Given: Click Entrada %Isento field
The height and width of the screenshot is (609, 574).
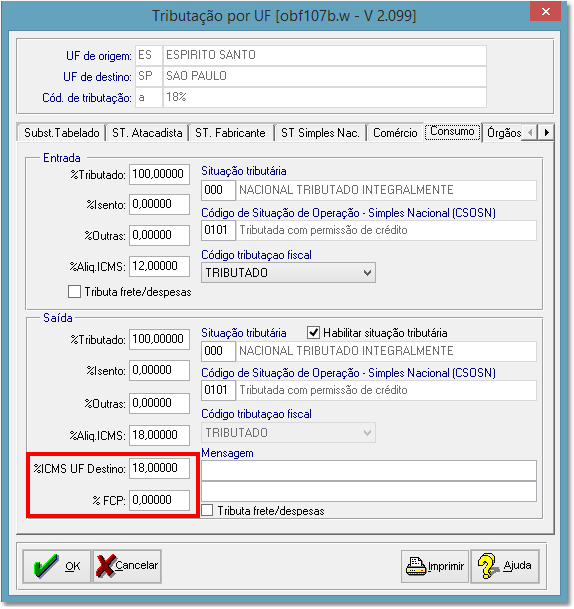Looking at the screenshot, I should (159, 204).
